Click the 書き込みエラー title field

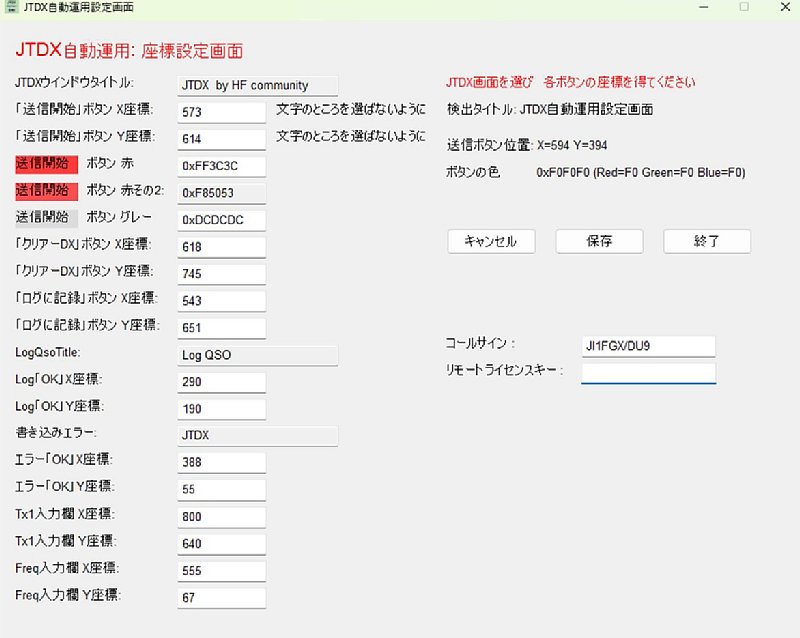pos(257,435)
